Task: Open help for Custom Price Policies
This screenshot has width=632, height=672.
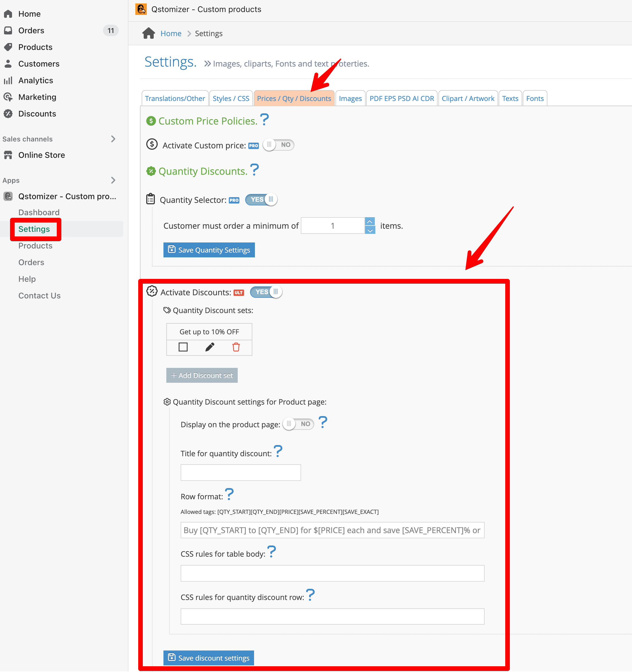Action: [x=264, y=120]
